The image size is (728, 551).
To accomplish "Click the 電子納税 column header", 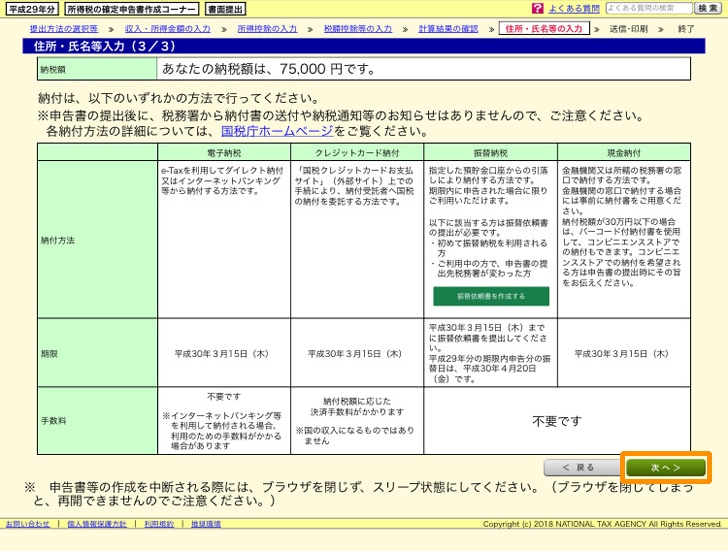I will [x=224, y=152].
